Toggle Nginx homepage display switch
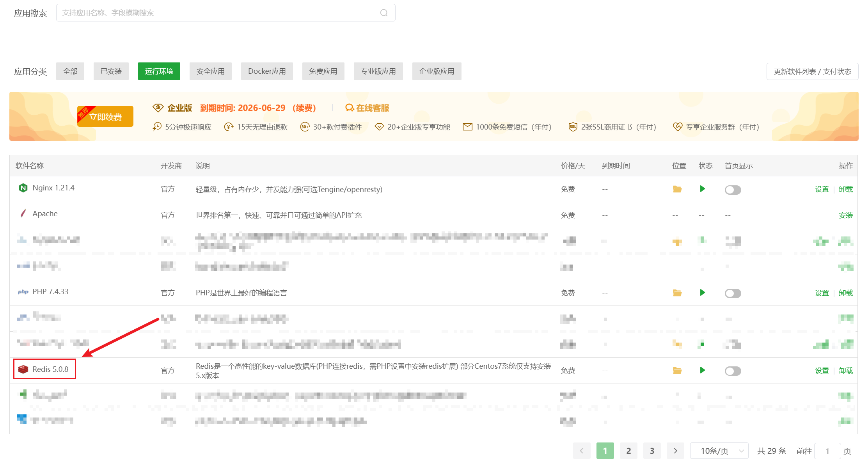Image resolution: width=868 pixels, height=469 pixels. (x=733, y=190)
